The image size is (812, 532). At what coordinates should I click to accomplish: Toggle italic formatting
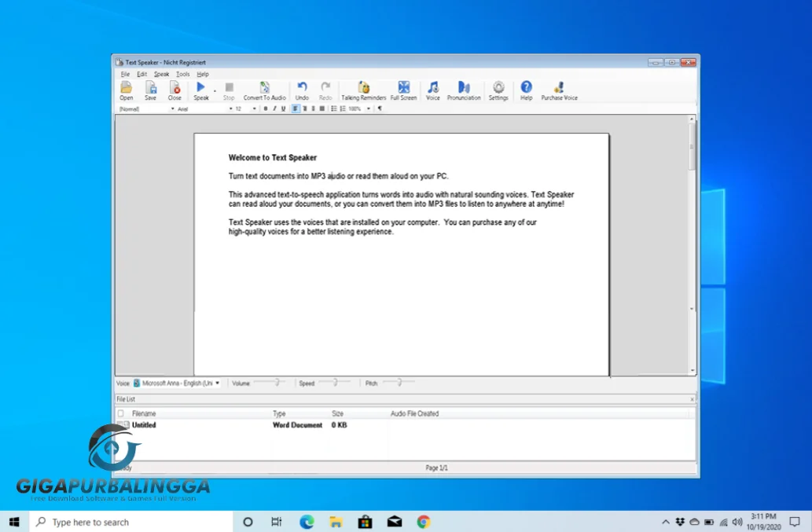click(274, 108)
